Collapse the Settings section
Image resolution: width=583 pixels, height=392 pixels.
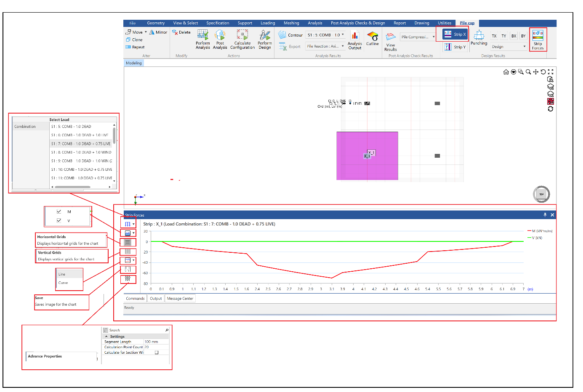pyautogui.click(x=106, y=336)
